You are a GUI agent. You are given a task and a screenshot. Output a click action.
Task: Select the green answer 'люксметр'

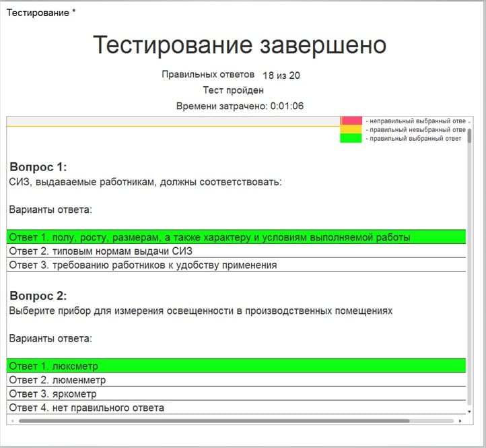coord(236,366)
